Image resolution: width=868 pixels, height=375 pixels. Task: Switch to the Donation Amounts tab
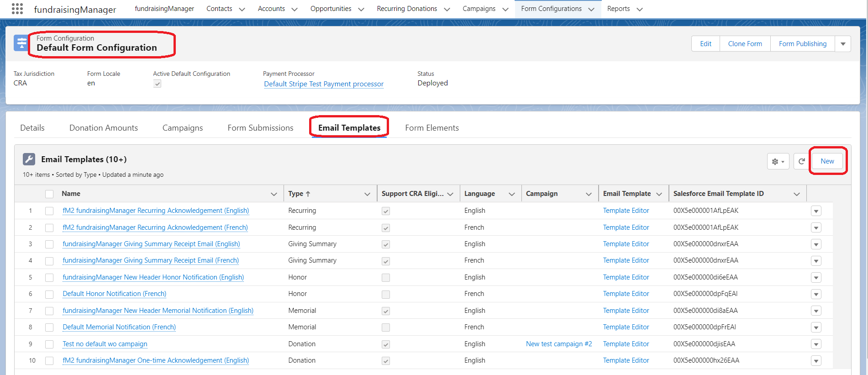[x=104, y=128]
